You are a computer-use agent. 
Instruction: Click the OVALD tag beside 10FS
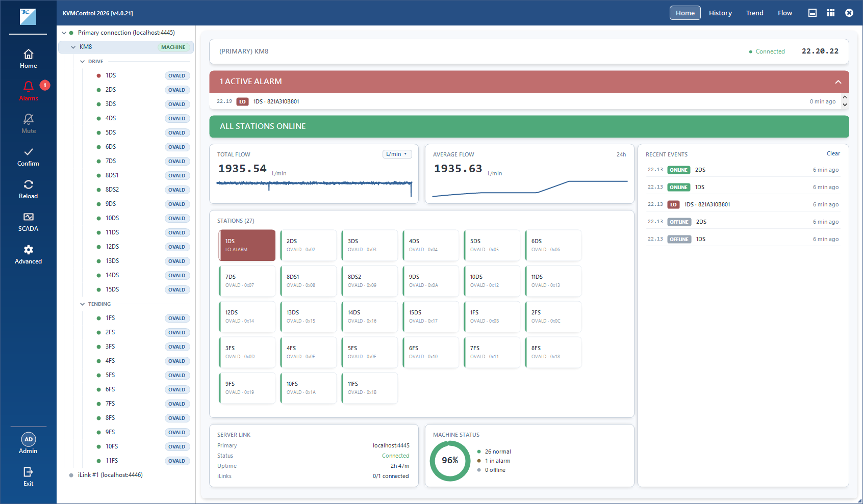click(177, 446)
